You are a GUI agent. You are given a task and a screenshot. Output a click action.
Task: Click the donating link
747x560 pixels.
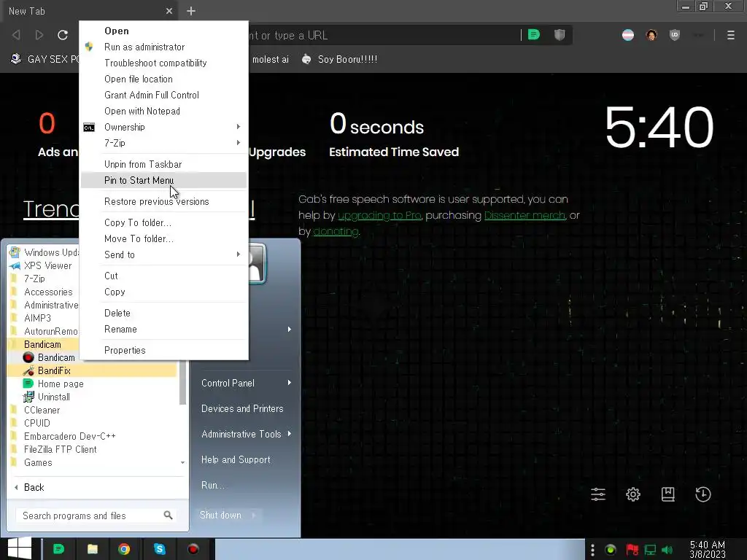tap(336, 231)
